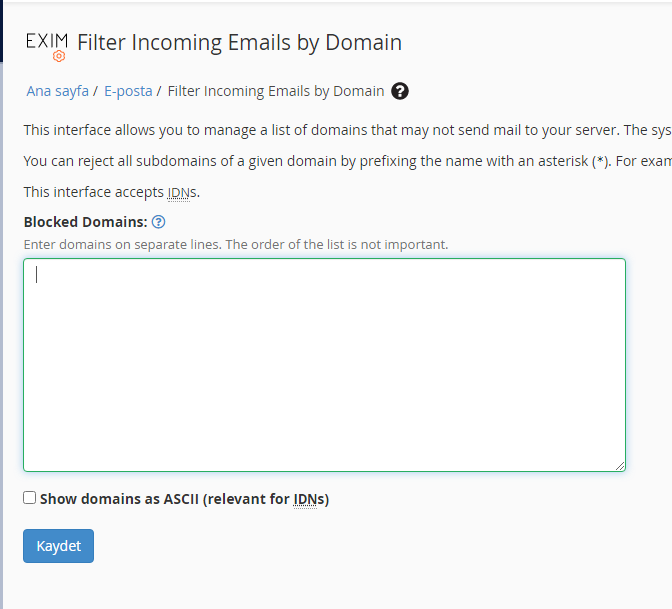Image resolution: width=672 pixels, height=609 pixels.
Task: Click the EXIM logo icon
Action: pos(47,46)
